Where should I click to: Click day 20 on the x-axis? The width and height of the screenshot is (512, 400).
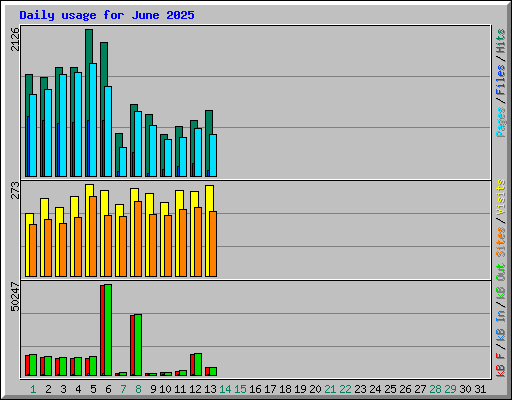(x=315, y=389)
